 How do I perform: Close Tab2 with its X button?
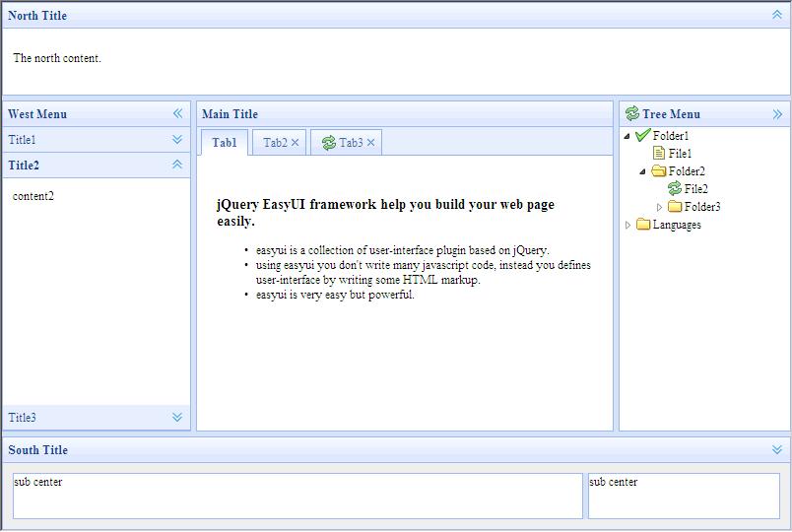tap(295, 143)
